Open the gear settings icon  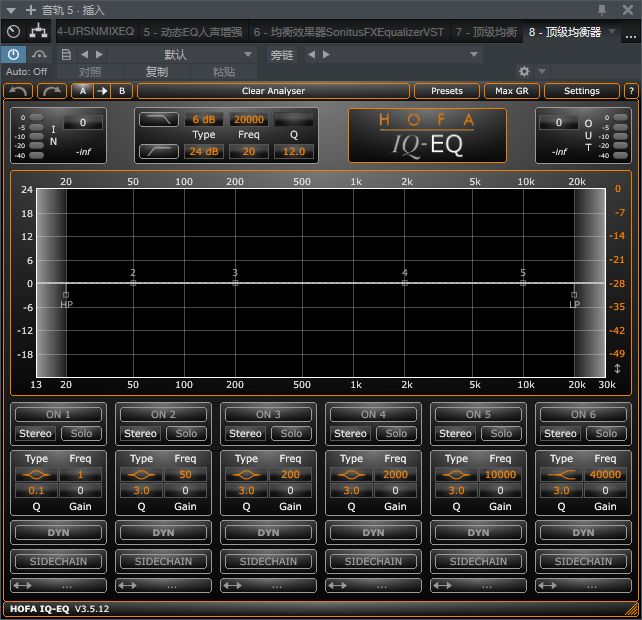(524, 72)
